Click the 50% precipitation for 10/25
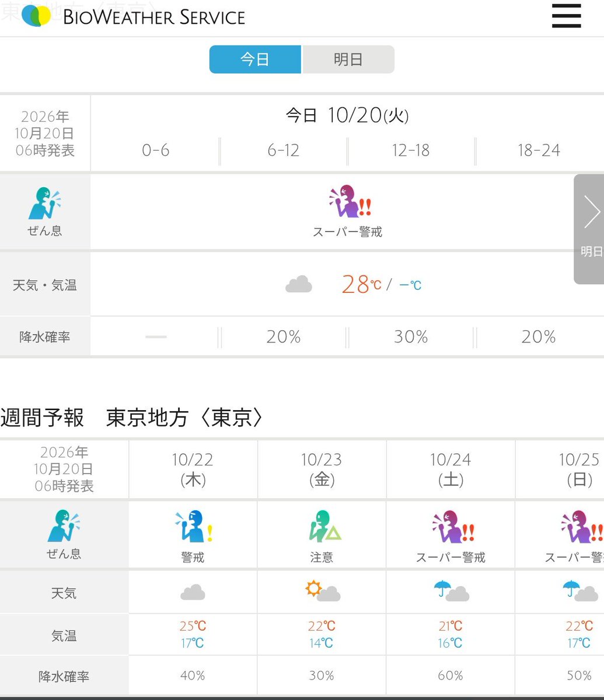 579,675
